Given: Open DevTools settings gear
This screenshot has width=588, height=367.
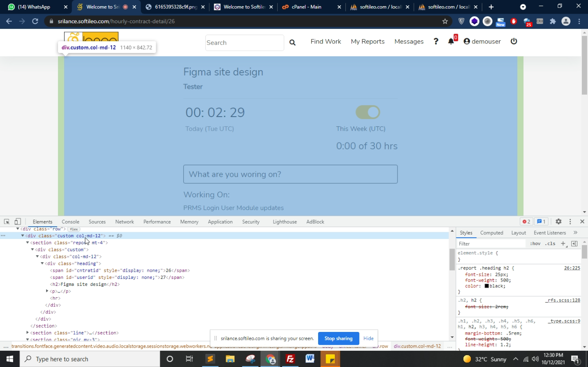Looking at the screenshot, I should (558, 222).
